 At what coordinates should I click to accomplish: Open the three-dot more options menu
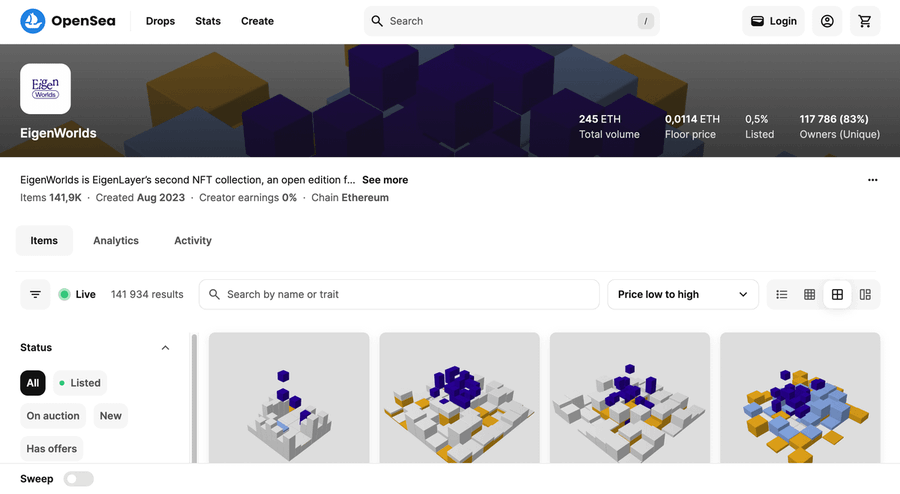click(872, 180)
